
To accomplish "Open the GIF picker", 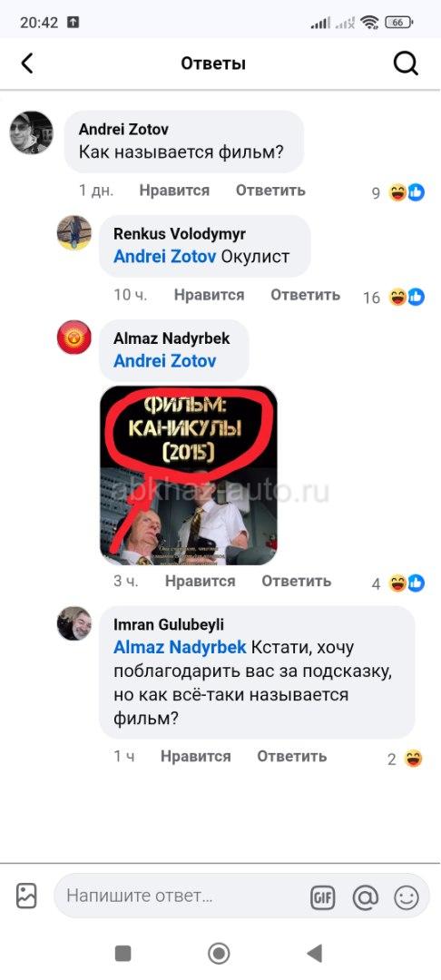I will point(322,898).
